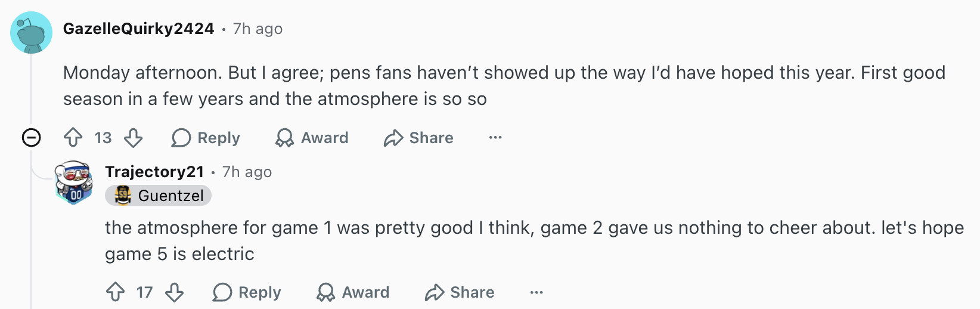The width and height of the screenshot is (980, 309).
Task: Downvote Trajectory21's reply
Action: click(175, 292)
